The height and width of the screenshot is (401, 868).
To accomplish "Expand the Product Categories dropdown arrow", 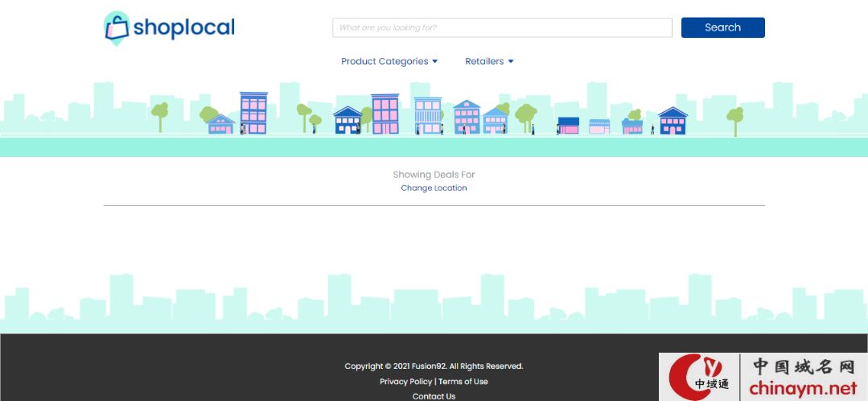I will pyautogui.click(x=434, y=61).
